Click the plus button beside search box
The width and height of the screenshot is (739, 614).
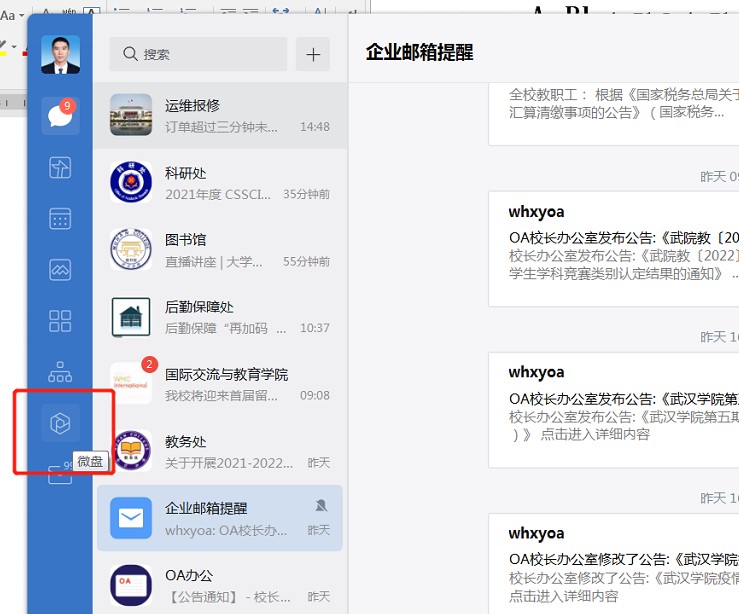pyautogui.click(x=313, y=54)
